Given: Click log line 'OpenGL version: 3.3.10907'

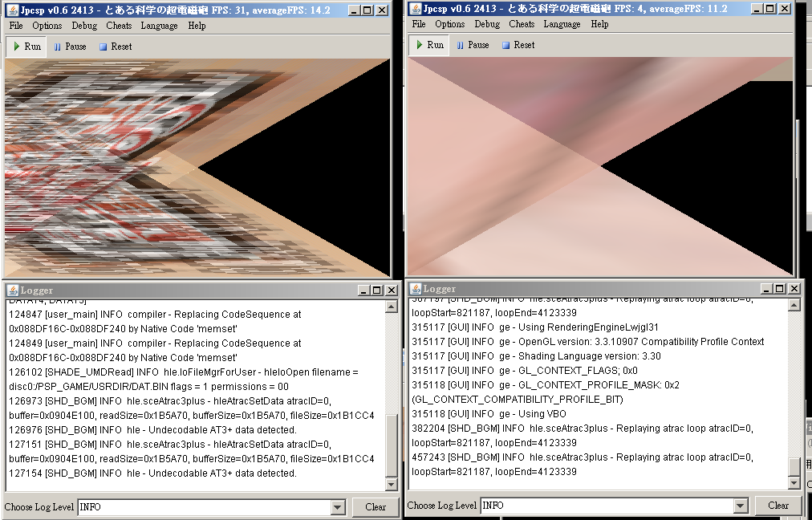Looking at the screenshot, I should point(588,342).
